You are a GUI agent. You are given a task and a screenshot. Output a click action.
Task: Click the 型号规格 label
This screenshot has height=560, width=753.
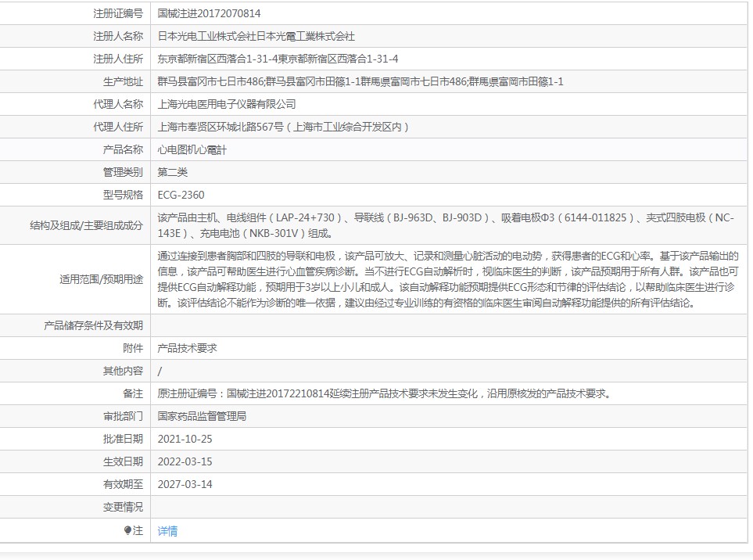pyautogui.click(x=123, y=195)
